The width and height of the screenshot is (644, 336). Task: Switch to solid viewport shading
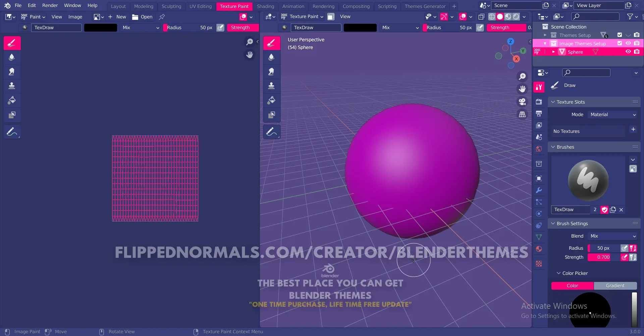500,16
